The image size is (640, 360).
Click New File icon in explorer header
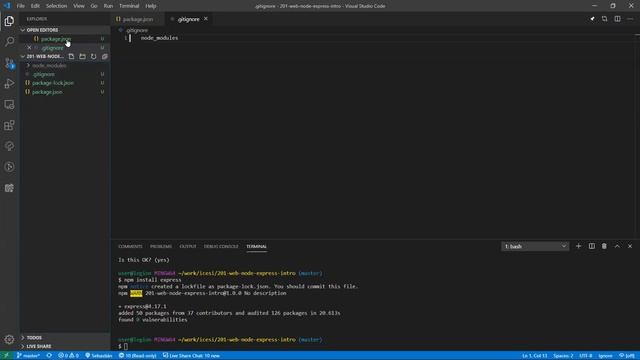coord(71,56)
